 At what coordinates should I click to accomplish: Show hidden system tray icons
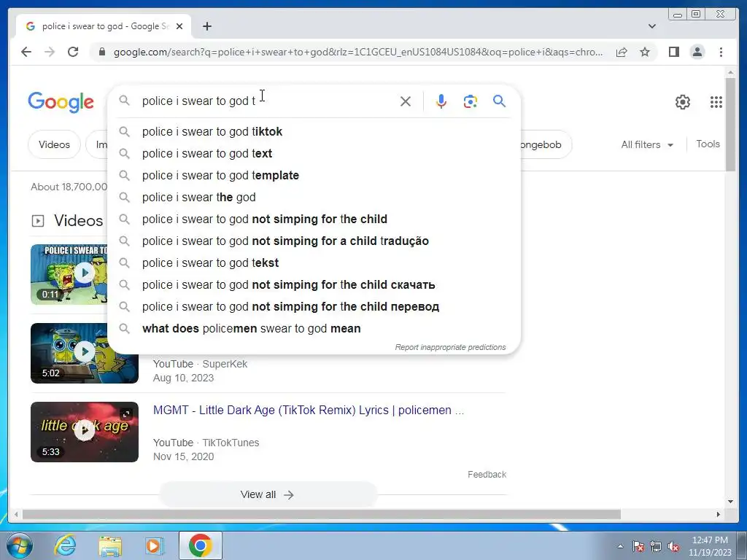pos(620,546)
